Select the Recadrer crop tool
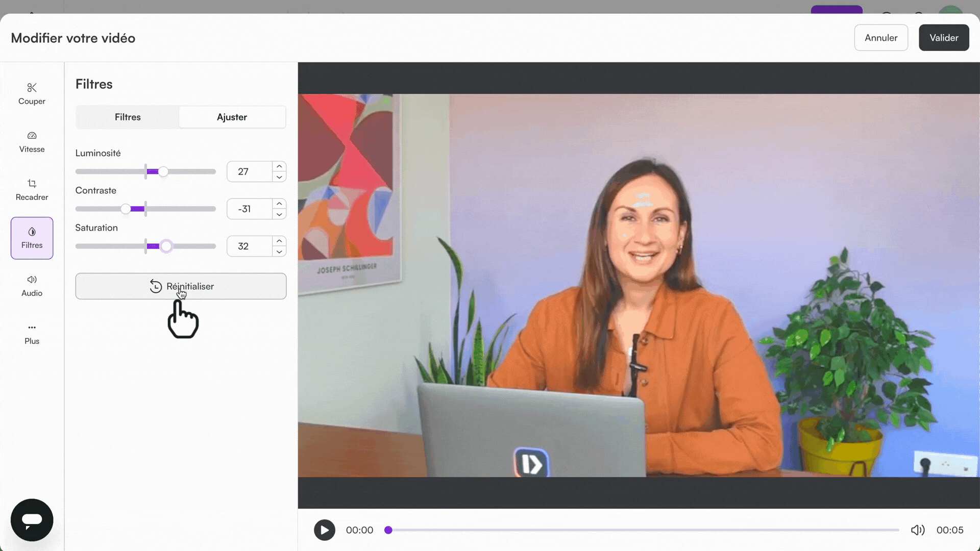 point(32,189)
